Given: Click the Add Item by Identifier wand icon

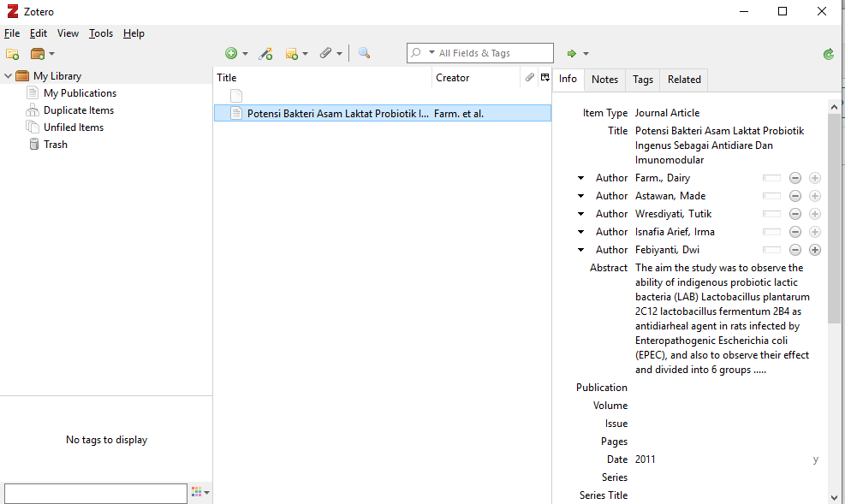Looking at the screenshot, I should click(x=266, y=54).
